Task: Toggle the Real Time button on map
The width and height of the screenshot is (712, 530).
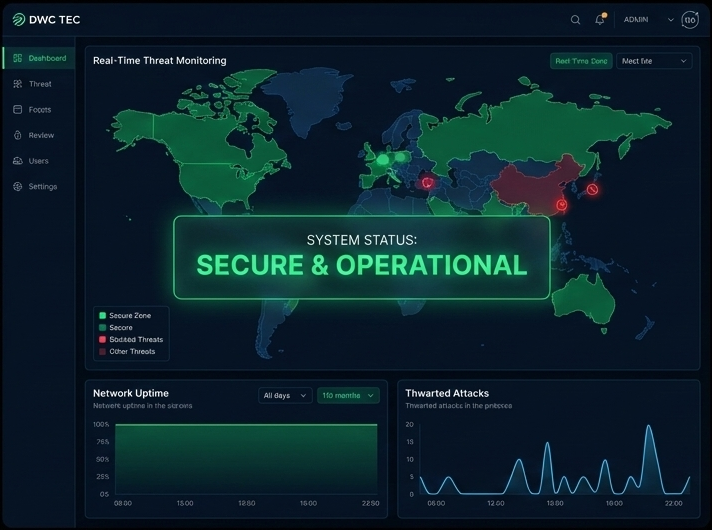Action: 581,61
